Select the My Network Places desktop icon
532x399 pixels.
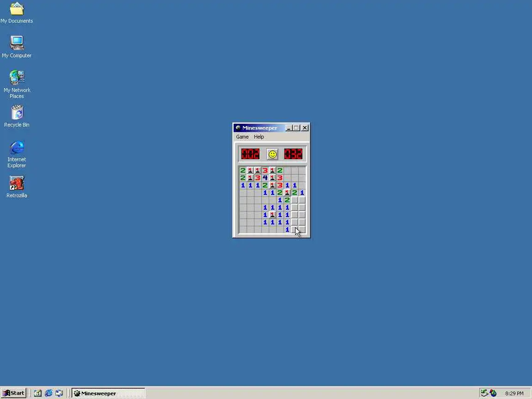click(17, 84)
